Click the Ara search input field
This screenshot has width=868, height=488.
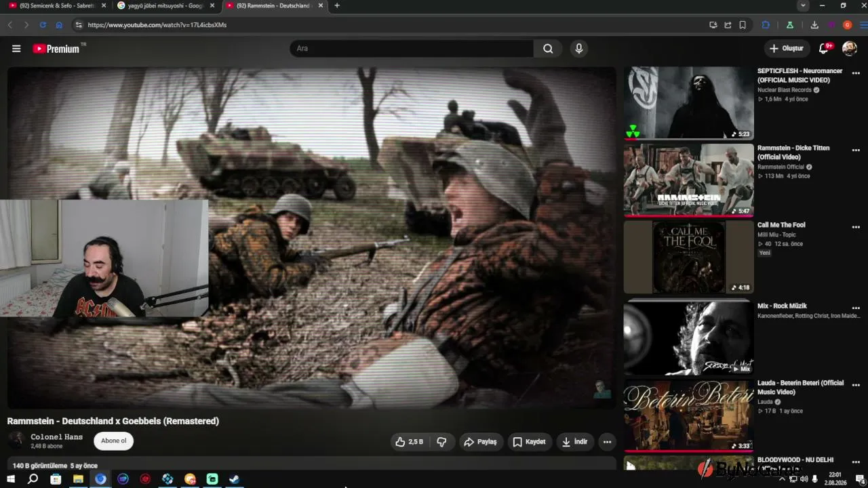[412, 48]
